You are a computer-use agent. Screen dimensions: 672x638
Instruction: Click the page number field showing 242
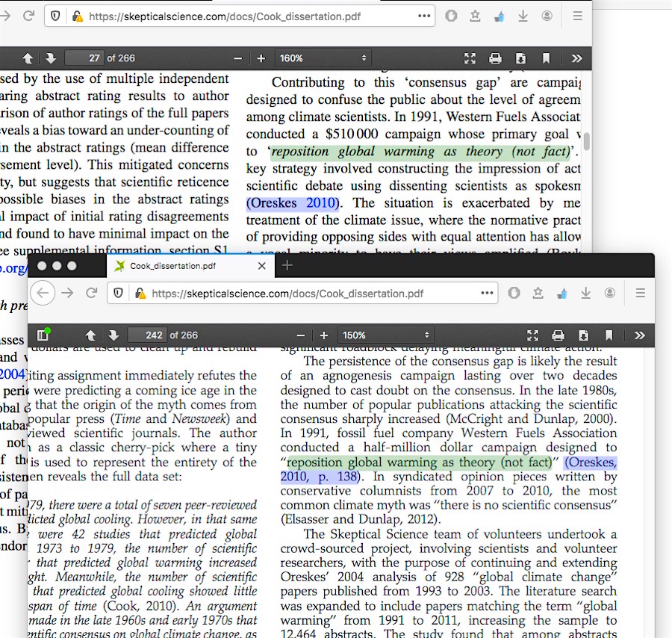tap(147, 335)
